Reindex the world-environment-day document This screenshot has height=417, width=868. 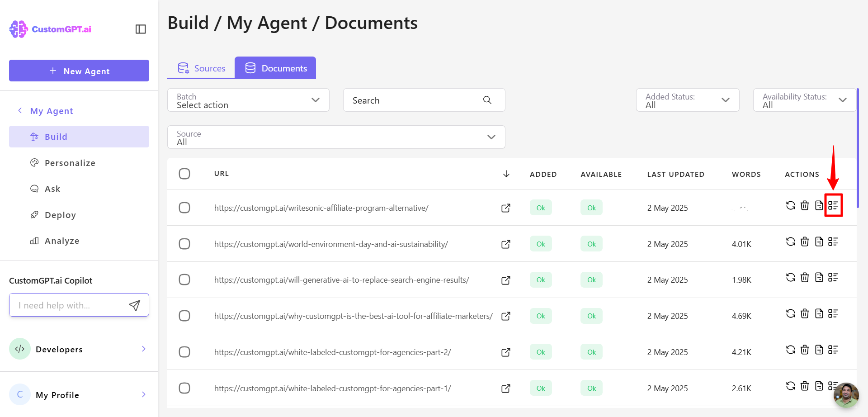pos(790,242)
